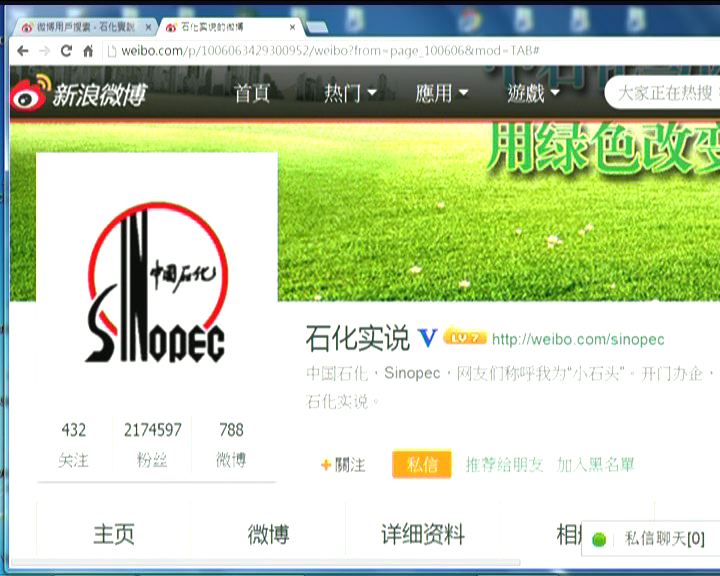
Task: Click the address bar URL field
Action: (x=330, y=51)
